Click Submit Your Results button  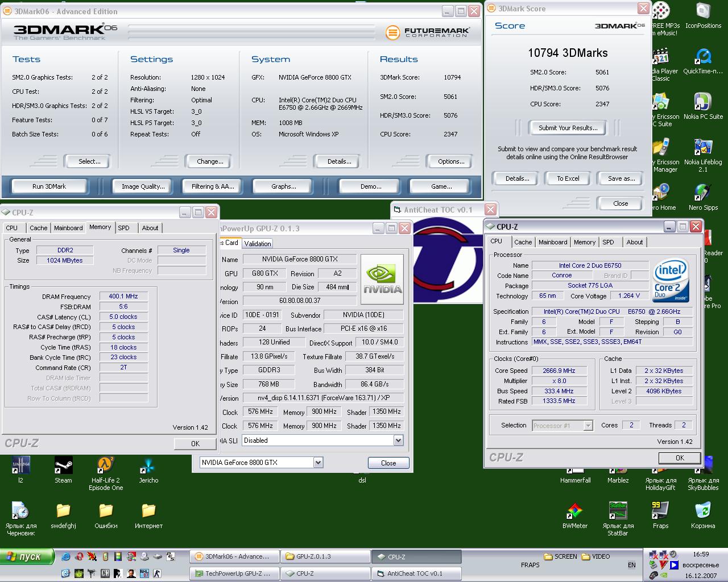click(568, 128)
